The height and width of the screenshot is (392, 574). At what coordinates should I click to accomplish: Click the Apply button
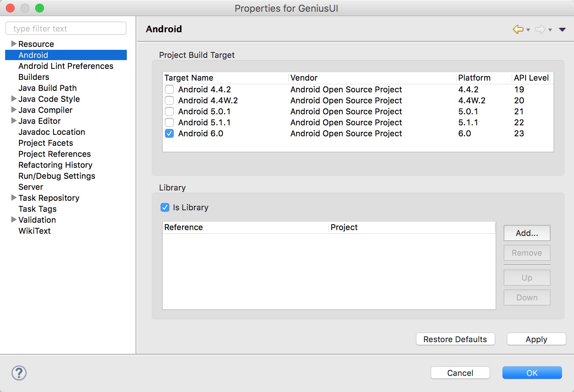tap(536, 339)
